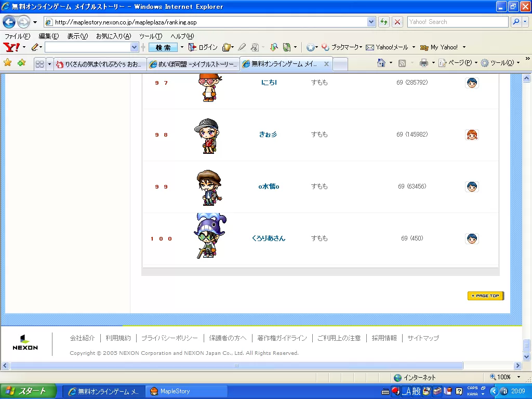Click the browser Forward arrow button

coord(23,22)
